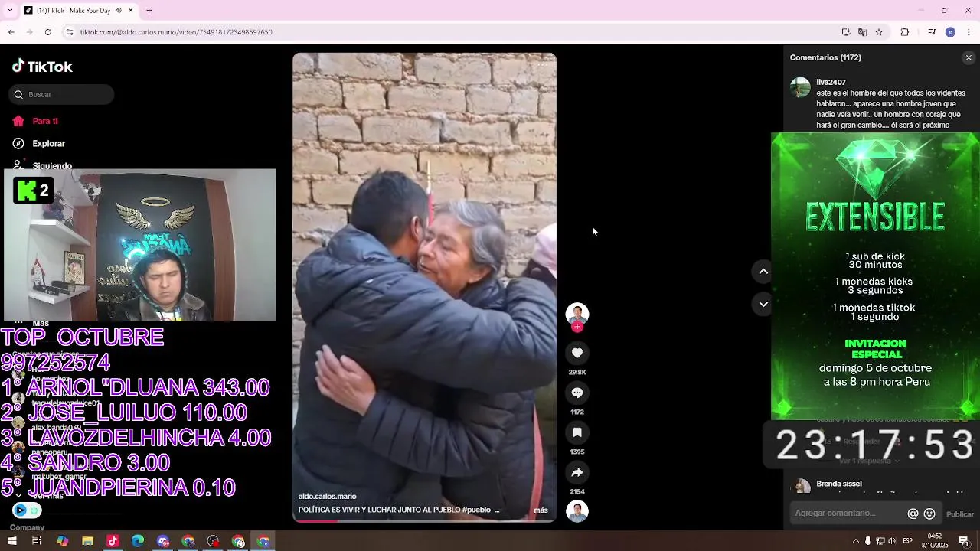
Task: Open the Windows notification center
Action: click(964, 541)
